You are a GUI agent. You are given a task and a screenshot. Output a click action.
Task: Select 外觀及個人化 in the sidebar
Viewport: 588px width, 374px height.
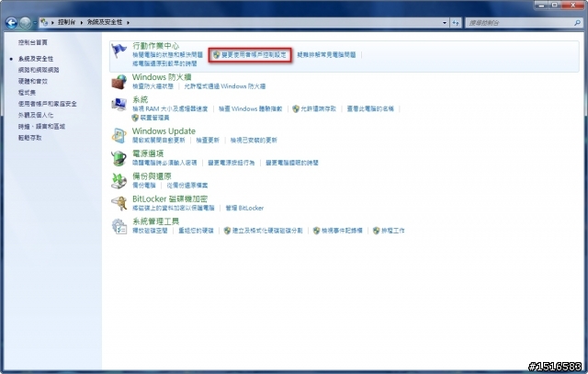pos(36,115)
